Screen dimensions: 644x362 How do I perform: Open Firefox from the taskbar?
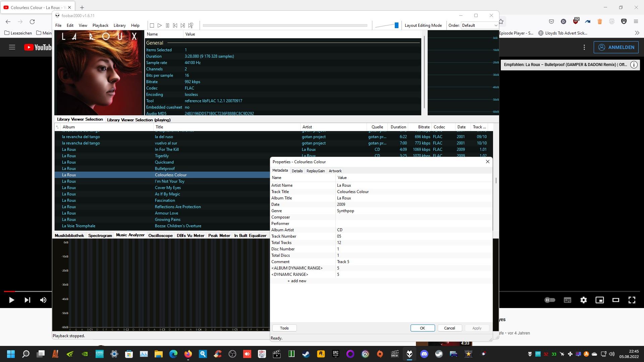tap(188, 354)
